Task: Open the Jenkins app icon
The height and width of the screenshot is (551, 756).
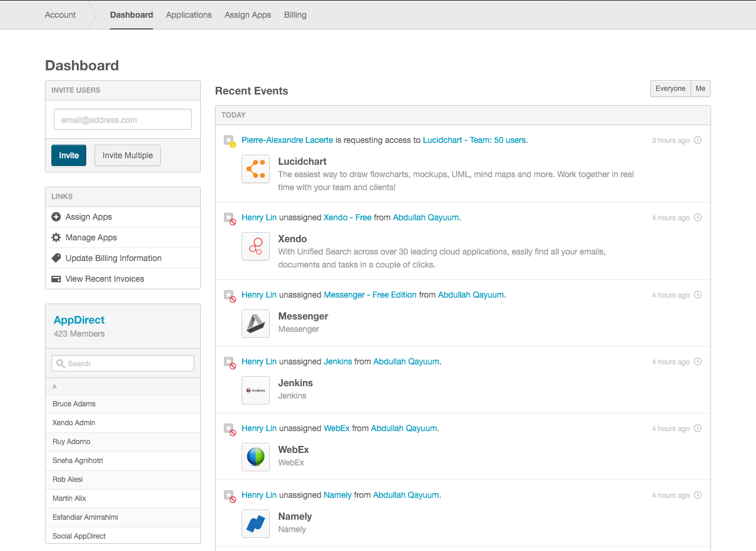Action: click(256, 390)
